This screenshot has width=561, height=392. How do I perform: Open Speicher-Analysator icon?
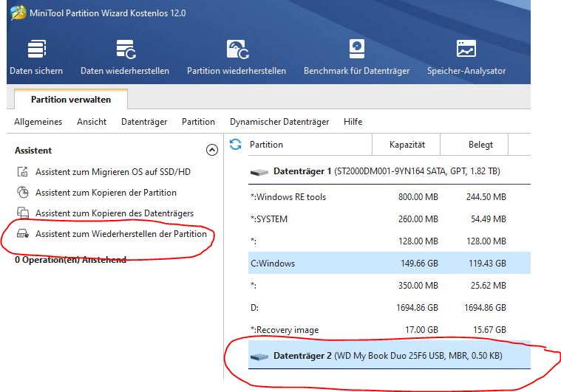[466, 49]
